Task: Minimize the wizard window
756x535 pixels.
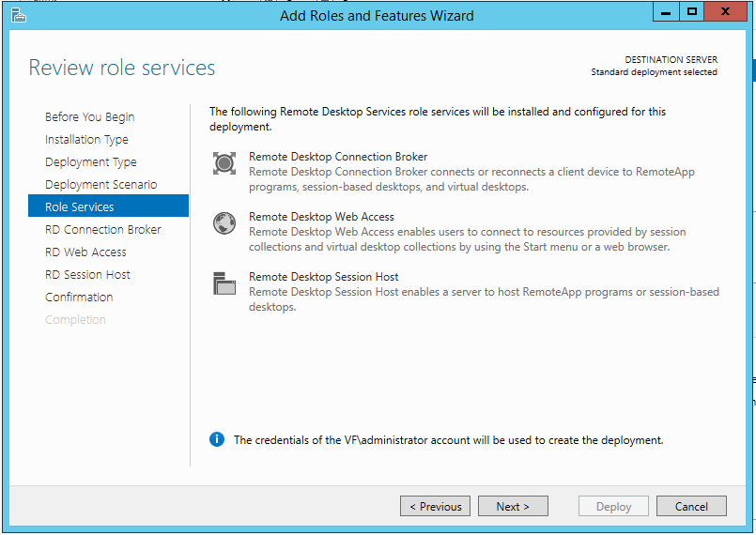Action: pos(665,12)
